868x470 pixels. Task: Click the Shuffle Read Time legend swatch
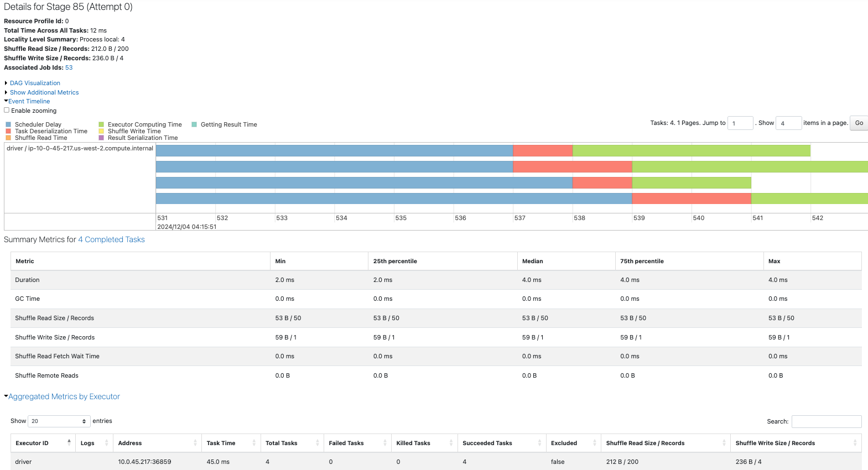[8, 138]
